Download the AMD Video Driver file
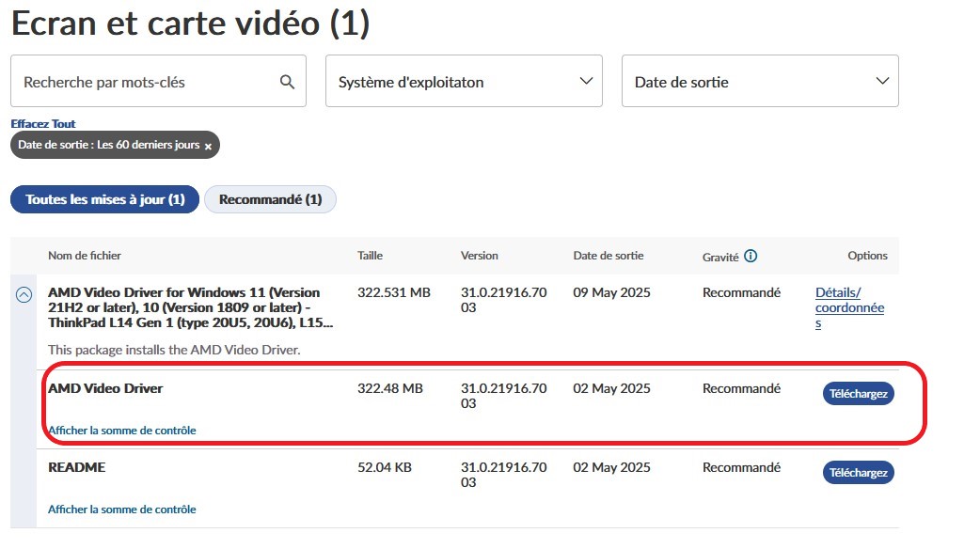This screenshot has width=980, height=549. tap(858, 394)
